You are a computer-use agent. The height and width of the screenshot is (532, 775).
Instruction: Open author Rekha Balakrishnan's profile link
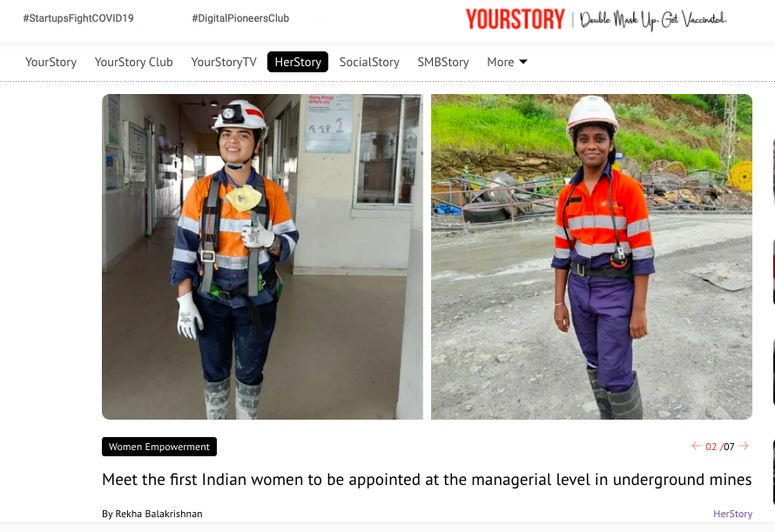point(158,514)
